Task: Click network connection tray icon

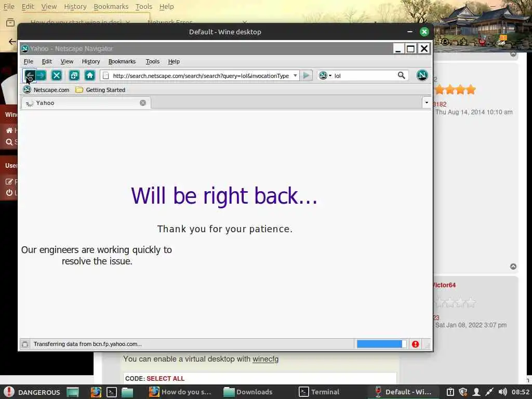Action: 489,392
